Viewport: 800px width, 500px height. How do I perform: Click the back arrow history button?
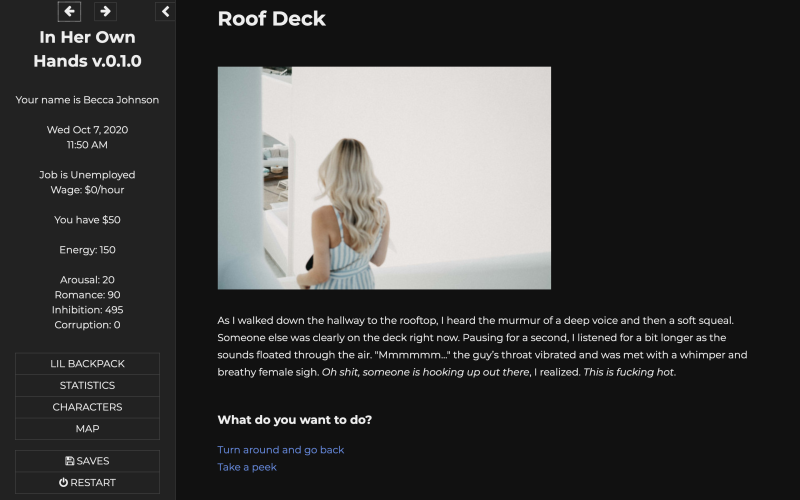pos(69,12)
